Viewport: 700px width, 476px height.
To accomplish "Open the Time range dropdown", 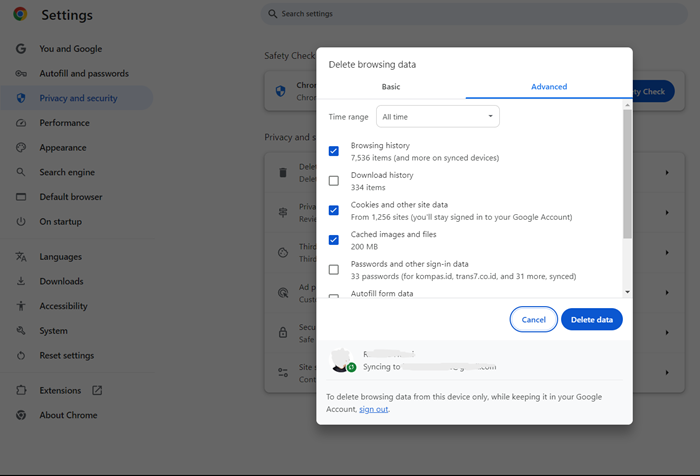I will pyautogui.click(x=438, y=117).
